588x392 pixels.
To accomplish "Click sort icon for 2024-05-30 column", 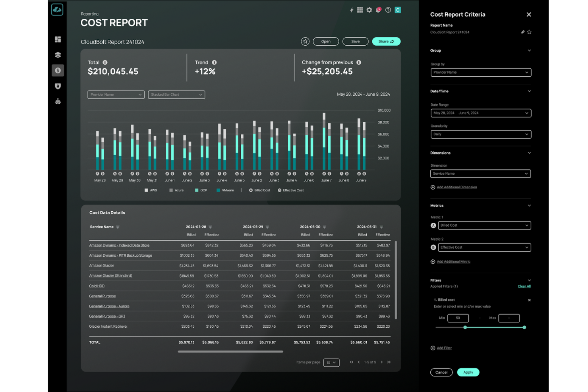I will [324, 227].
